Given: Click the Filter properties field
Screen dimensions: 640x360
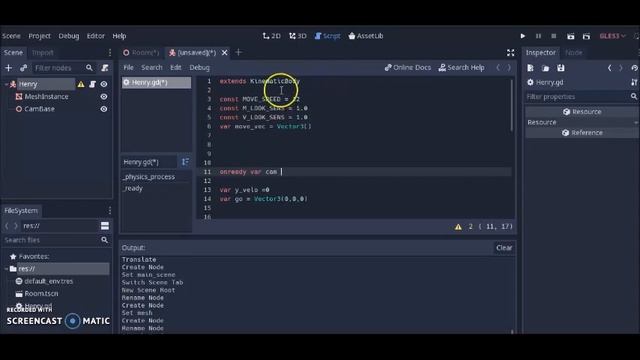Looking at the screenshot, I should (x=577, y=97).
